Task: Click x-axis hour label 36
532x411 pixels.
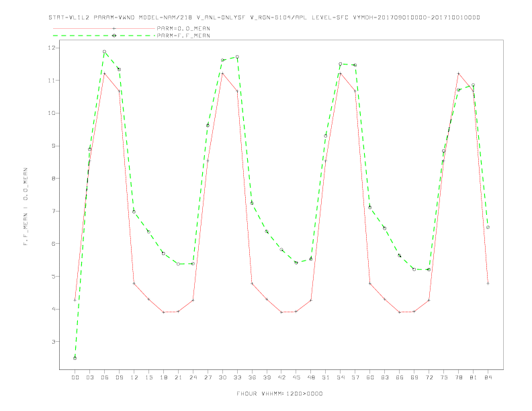Action: point(252,377)
